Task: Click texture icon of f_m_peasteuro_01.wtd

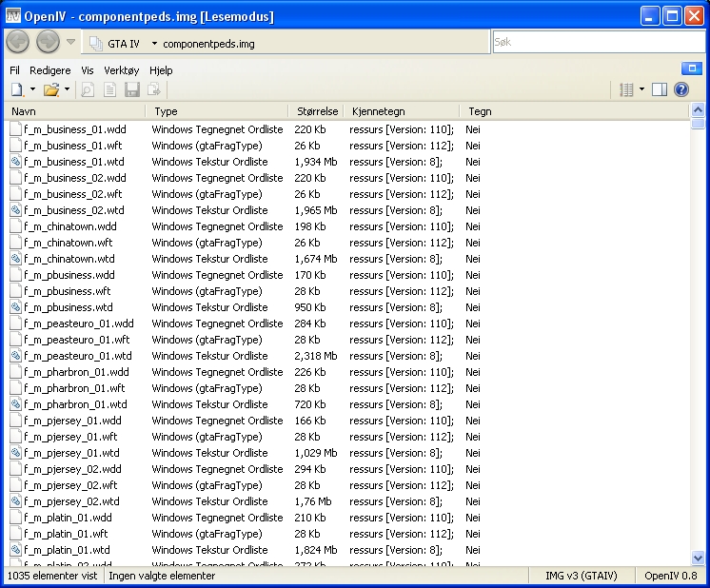Action: pyautogui.click(x=16, y=356)
